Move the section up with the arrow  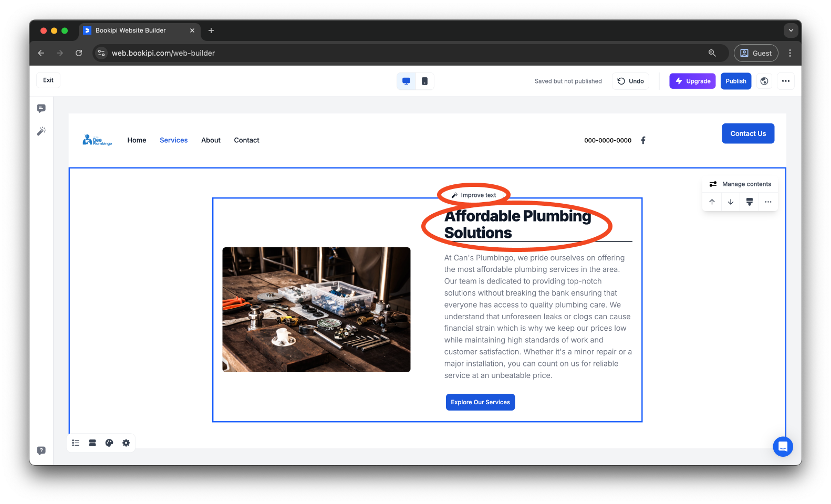(x=712, y=202)
